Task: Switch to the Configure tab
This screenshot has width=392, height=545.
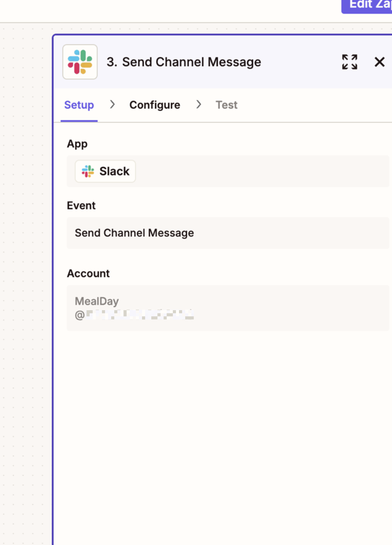Action: pos(155,105)
